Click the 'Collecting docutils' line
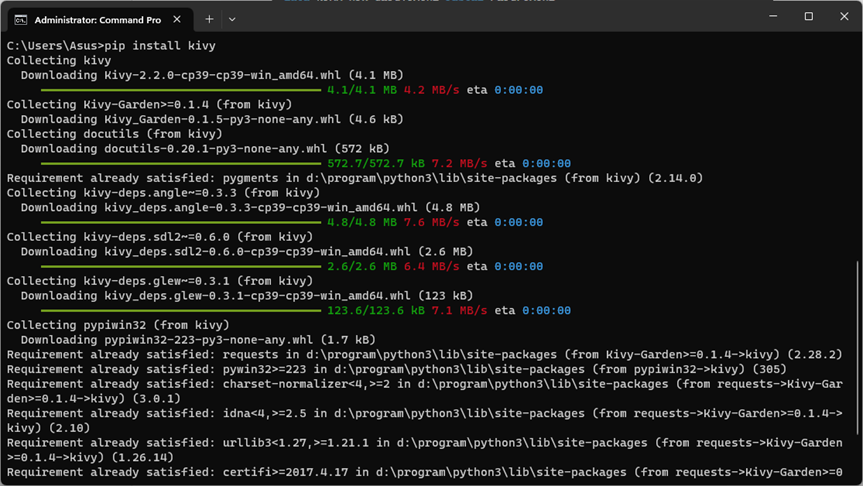The width and height of the screenshot is (863, 486). click(x=114, y=134)
